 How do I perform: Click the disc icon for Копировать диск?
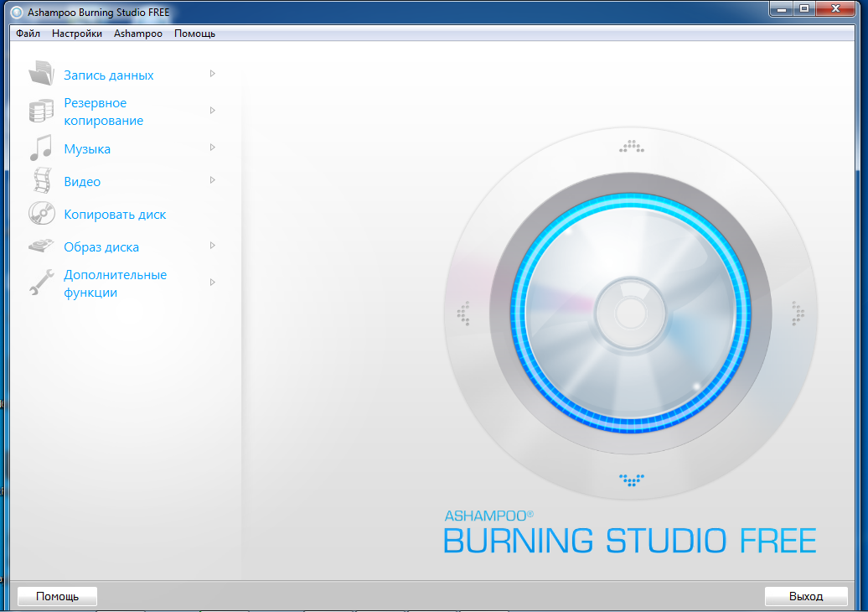pyautogui.click(x=42, y=213)
